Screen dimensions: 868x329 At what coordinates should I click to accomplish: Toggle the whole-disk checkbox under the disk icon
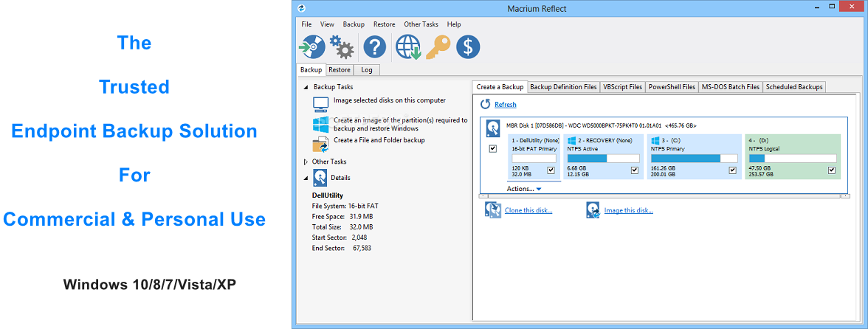coord(493,149)
